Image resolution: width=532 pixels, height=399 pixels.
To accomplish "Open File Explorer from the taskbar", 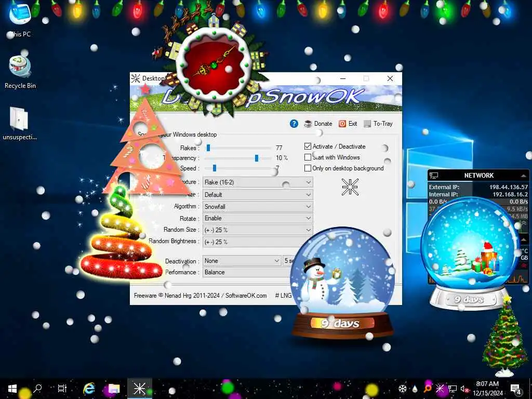I will click(114, 389).
